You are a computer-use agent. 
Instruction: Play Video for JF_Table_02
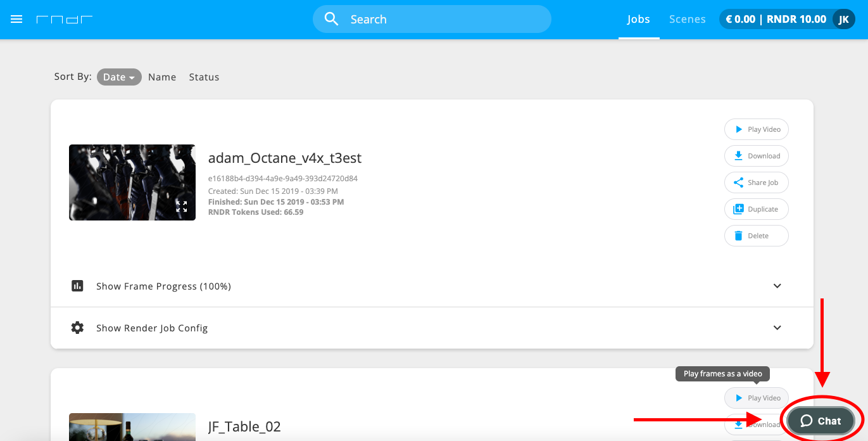757,398
